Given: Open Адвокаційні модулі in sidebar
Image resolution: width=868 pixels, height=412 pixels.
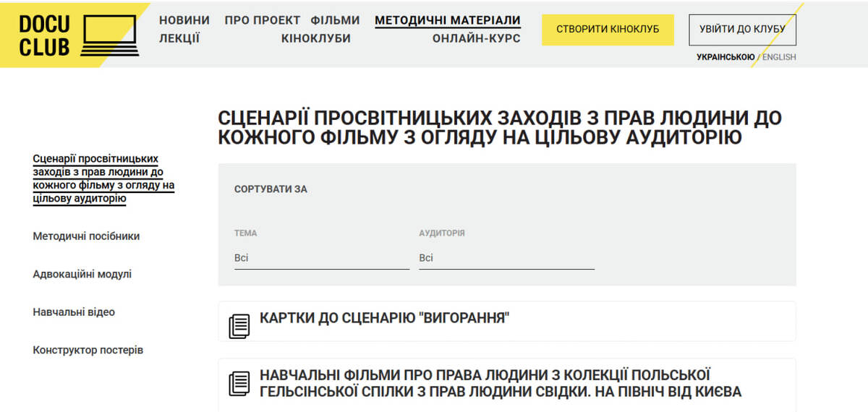Looking at the screenshot, I should pos(82,274).
